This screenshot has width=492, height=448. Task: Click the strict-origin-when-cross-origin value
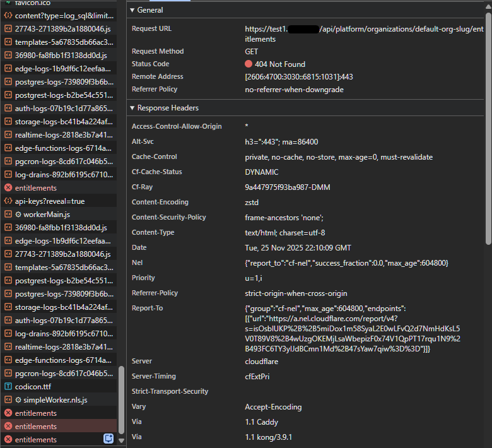tap(296, 293)
